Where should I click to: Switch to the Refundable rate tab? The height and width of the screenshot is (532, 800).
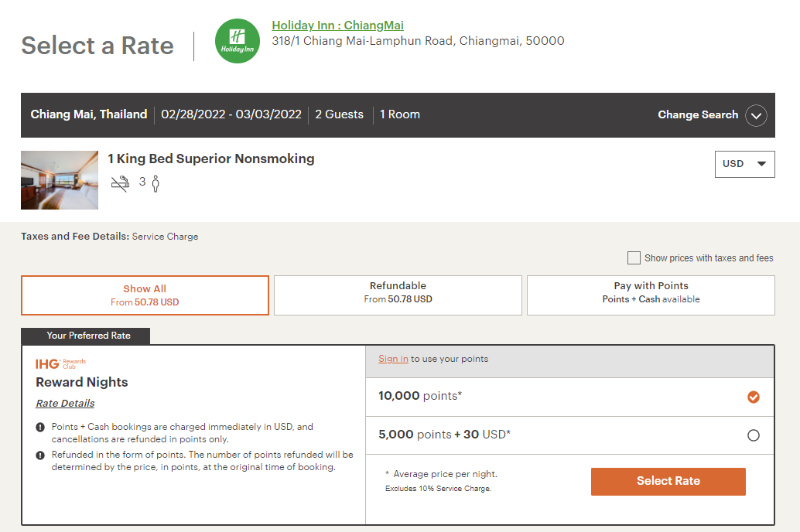click(398, 295)
